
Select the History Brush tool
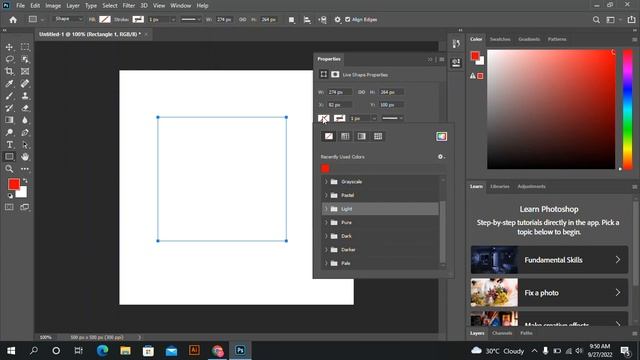click(x=9, y=108)
